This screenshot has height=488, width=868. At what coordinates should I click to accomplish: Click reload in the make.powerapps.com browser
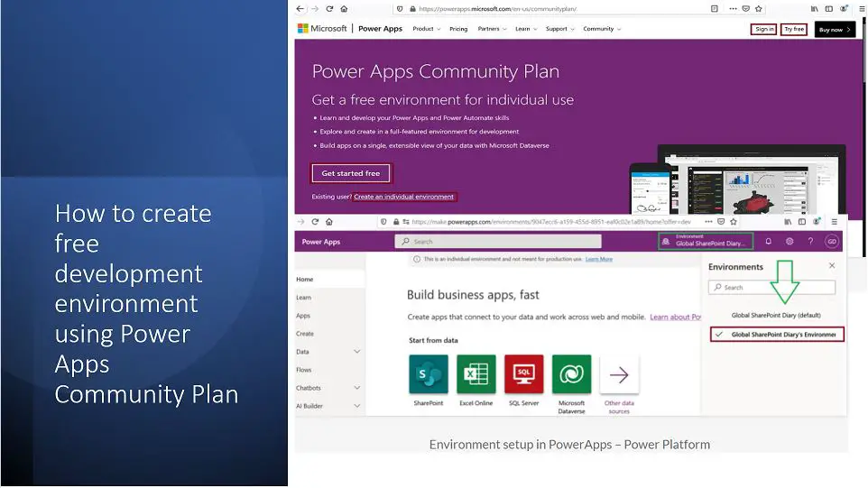pyautogui.click(x=315, y=222)
